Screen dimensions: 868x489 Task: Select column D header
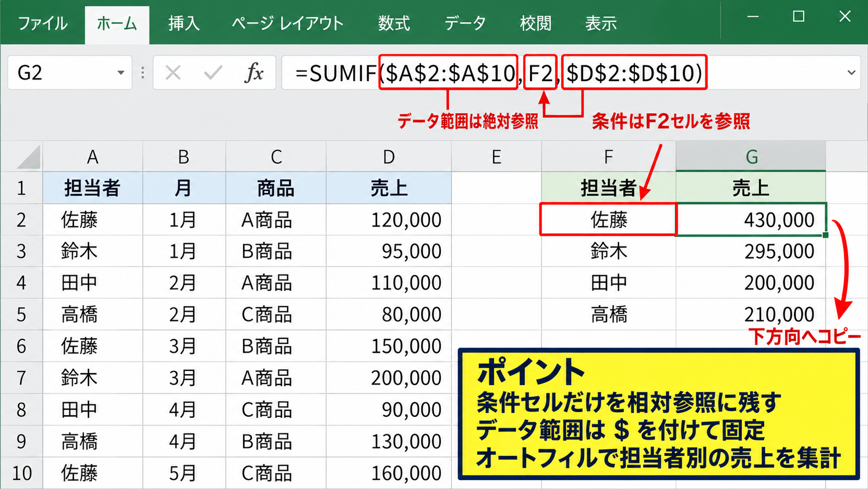(x=389, y=156)
